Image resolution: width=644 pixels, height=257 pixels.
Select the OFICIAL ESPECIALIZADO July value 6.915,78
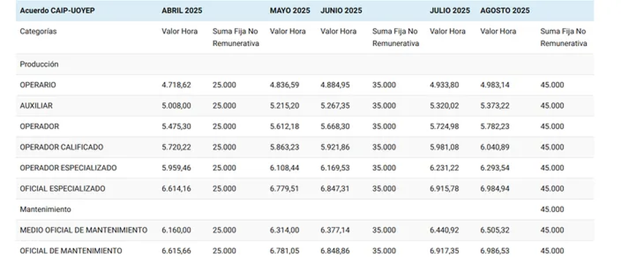tap(444, 189)
